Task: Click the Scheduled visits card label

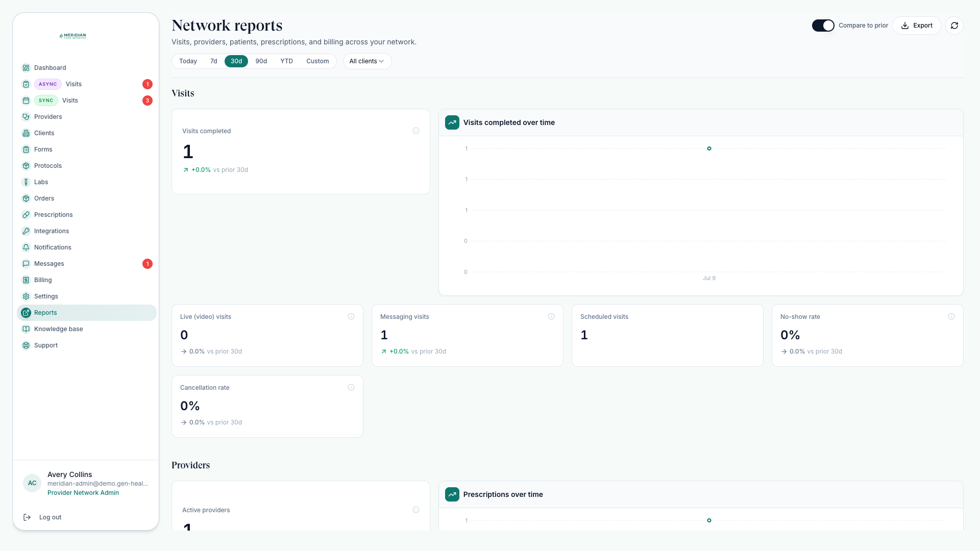Action: coord(604,317)
